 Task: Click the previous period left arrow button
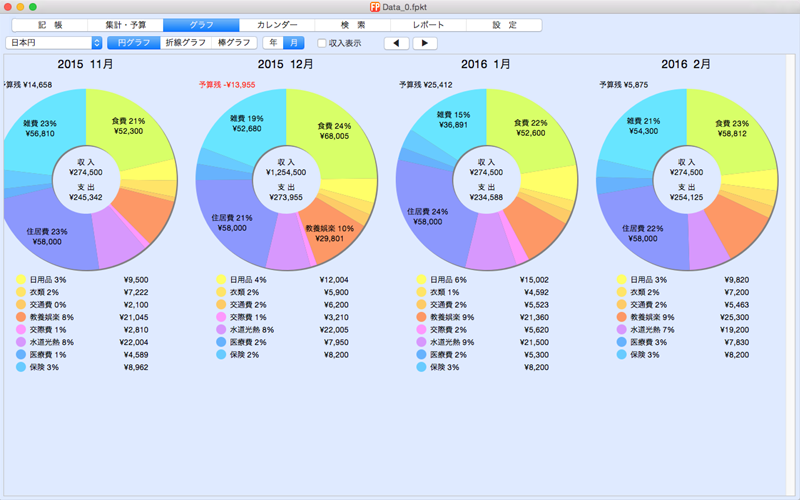pos(397,43)
